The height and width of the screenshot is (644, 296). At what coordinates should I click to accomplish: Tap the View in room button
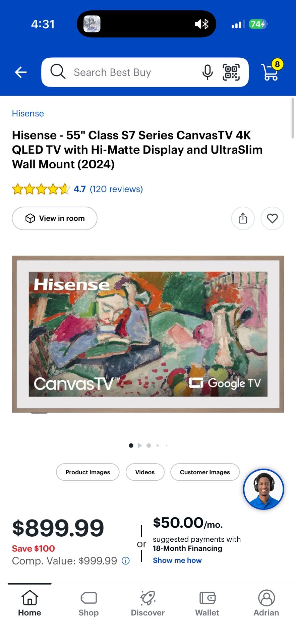pos(55,218)
